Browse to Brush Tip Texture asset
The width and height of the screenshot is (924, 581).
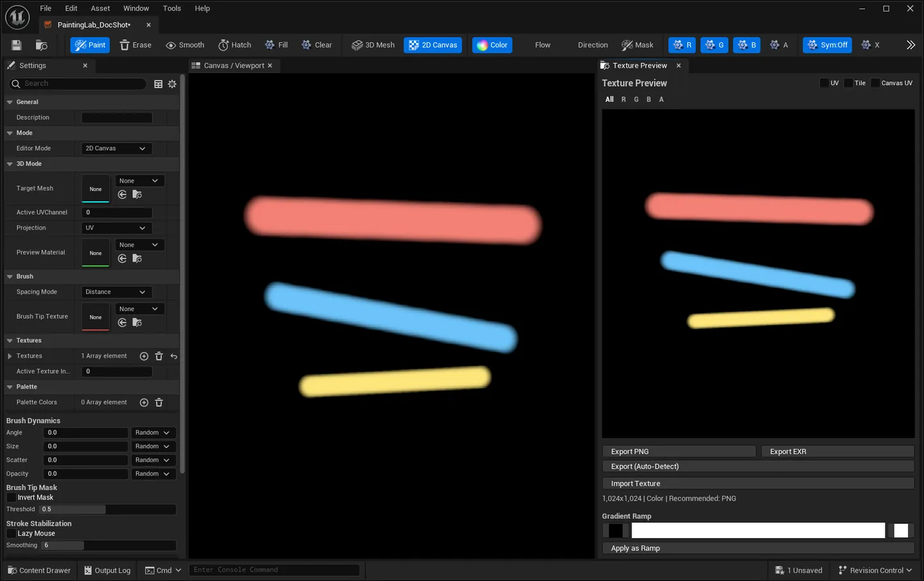pos(137,323)
